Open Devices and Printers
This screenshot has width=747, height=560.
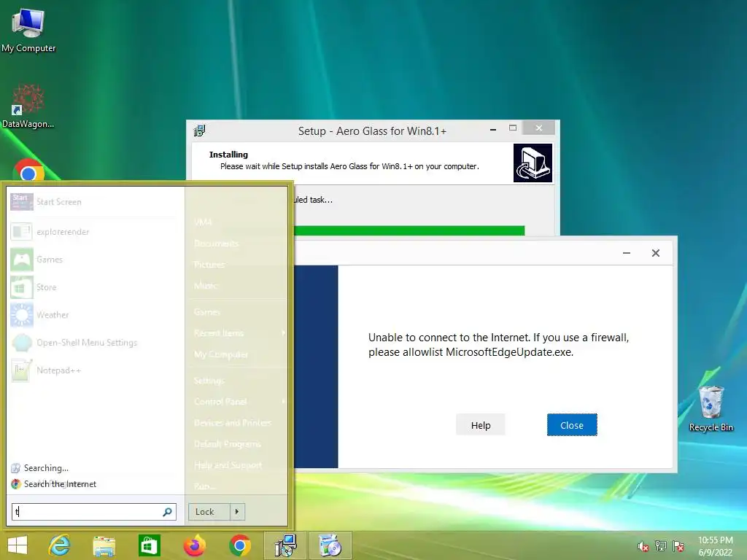tap(233, 423)
